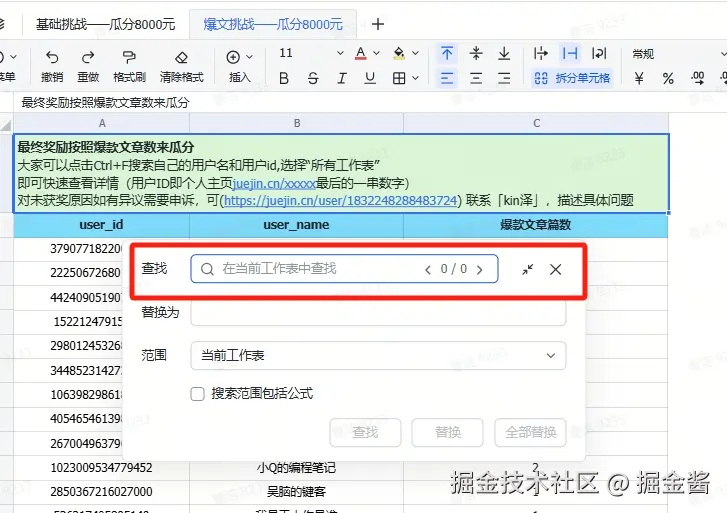Screen dimensions: 727x513
Task: Select bottom vertical alignment
Action: pos(504,53)
